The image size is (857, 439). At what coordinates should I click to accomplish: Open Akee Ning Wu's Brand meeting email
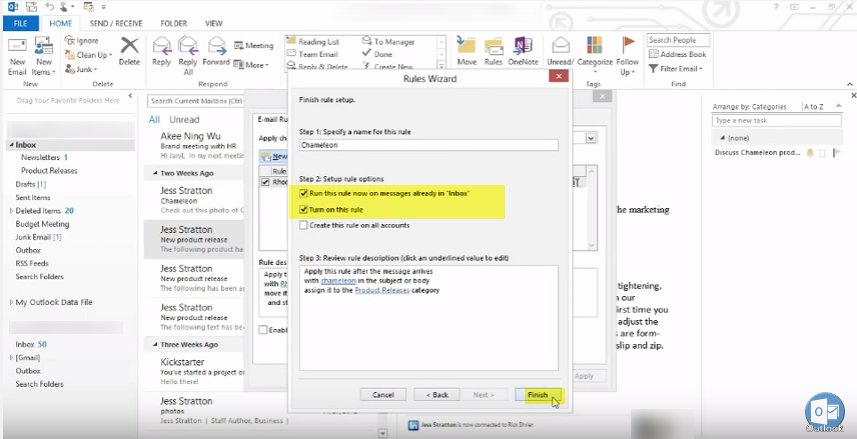pos(194,146)
